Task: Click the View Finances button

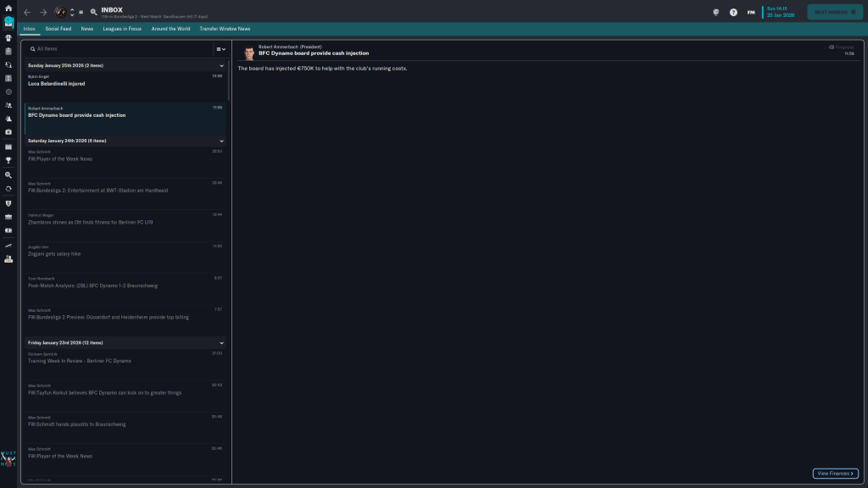Action: (835, 474)
